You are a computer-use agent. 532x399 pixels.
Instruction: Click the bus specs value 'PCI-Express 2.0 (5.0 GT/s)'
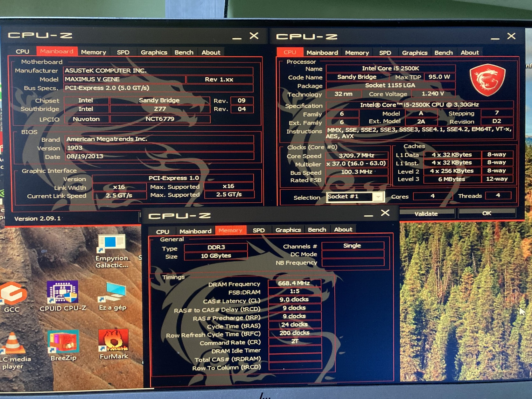tap(158, 87)
